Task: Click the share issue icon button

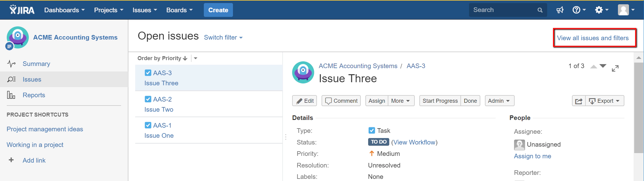Action: (x=579, y=101)
